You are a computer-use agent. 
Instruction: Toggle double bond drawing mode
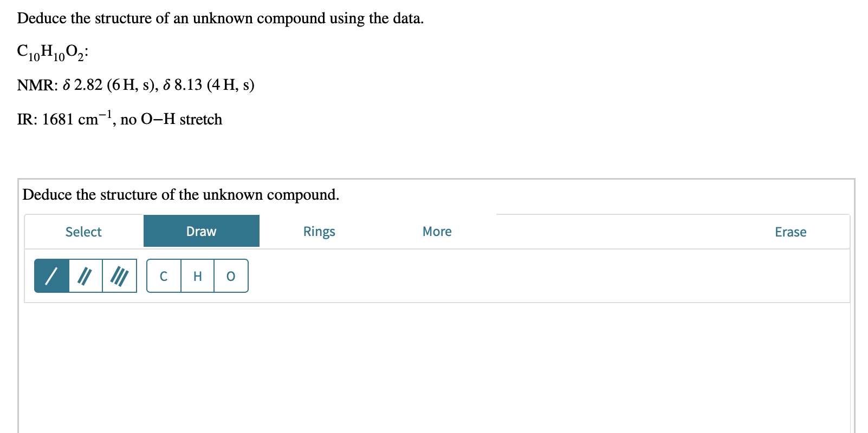point(86,276)
